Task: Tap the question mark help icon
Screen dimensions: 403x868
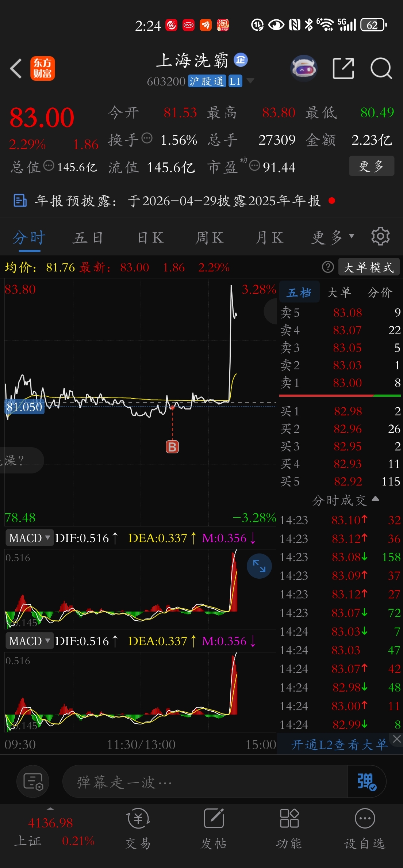Action: click(328, 267)
